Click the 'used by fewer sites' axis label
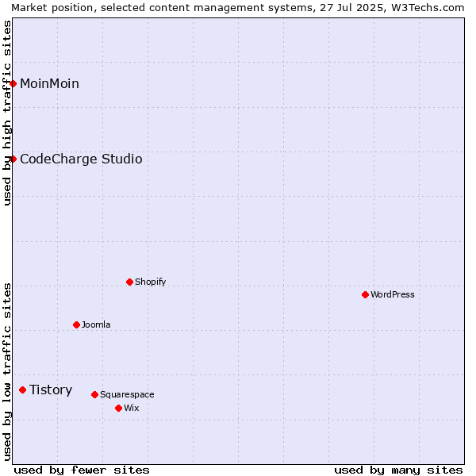Screen dimensions: 476x476 point(82,470)
